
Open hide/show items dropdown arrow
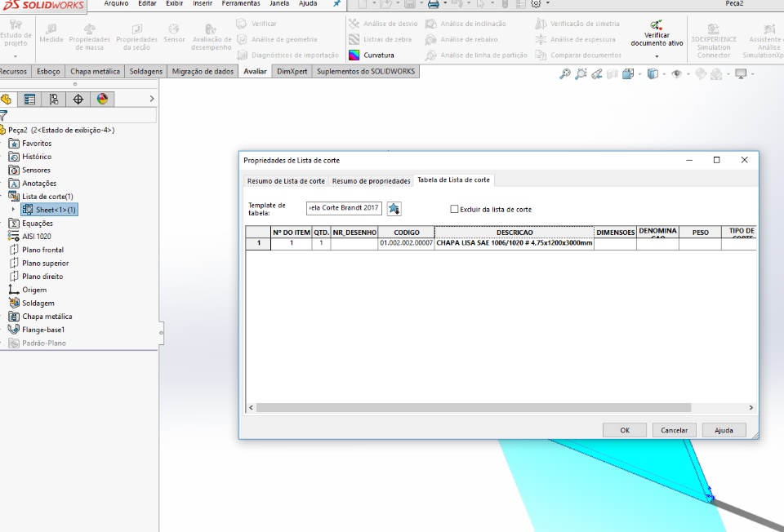pyautogui.click(x=688, y=74)
